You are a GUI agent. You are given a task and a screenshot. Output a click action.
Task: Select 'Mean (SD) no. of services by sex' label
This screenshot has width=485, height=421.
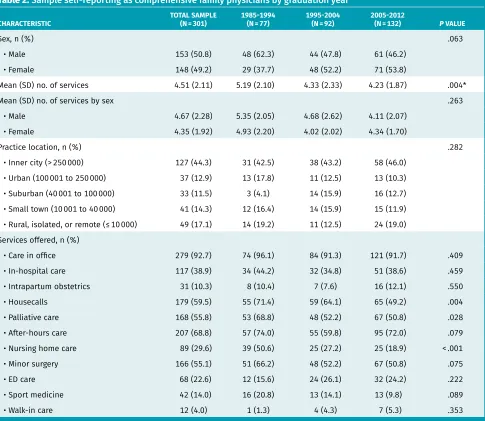[57, 101]
